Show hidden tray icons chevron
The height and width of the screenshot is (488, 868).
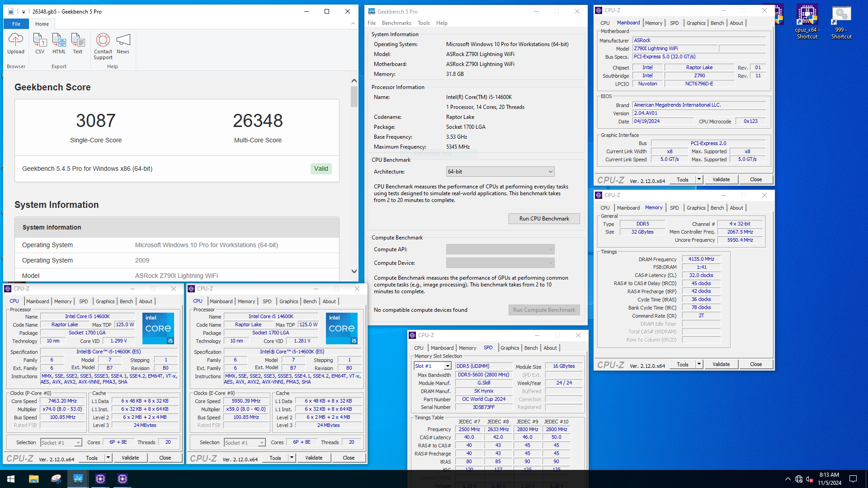[x=788, y=479]
